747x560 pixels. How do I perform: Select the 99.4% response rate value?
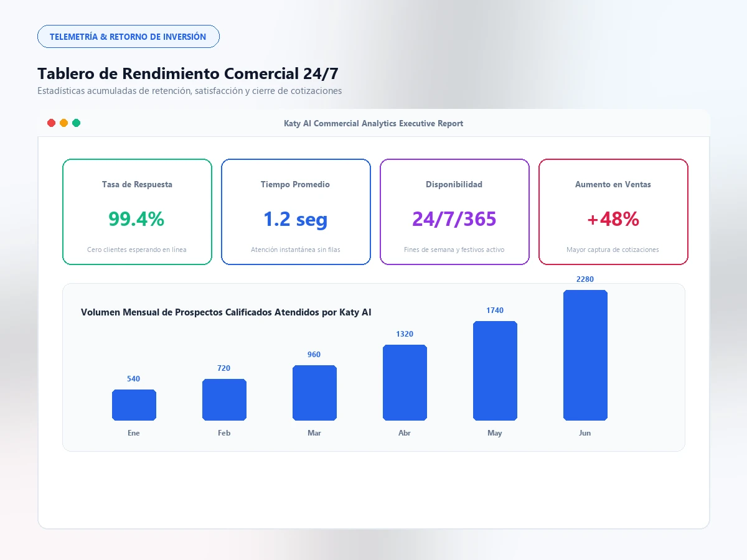(x=137, y=219)
